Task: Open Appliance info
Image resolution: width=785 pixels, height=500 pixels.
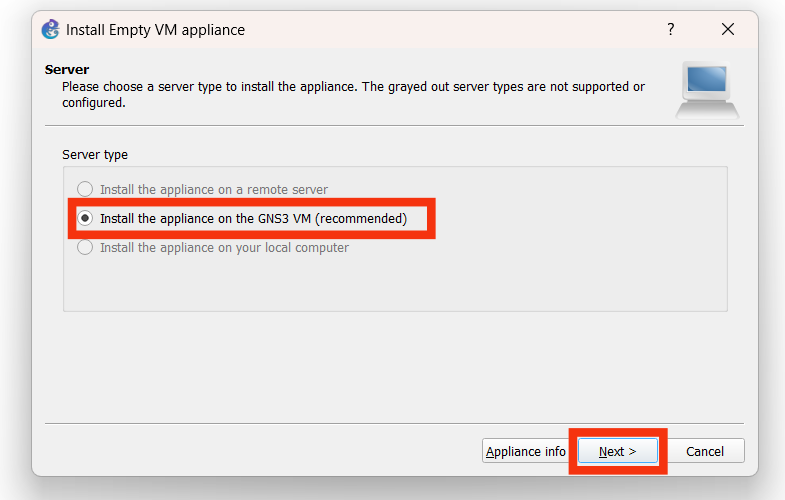Action: pyautogui.click(x=525, y=451)
